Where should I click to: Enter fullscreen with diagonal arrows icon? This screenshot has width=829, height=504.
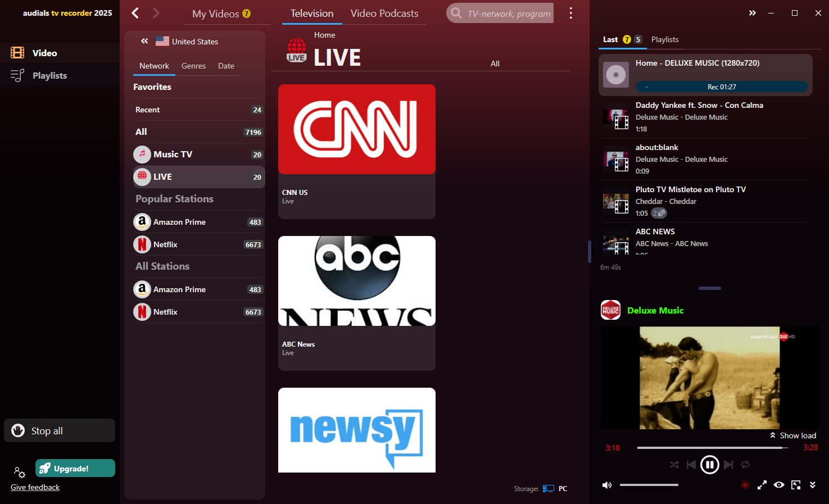(762, 485)
